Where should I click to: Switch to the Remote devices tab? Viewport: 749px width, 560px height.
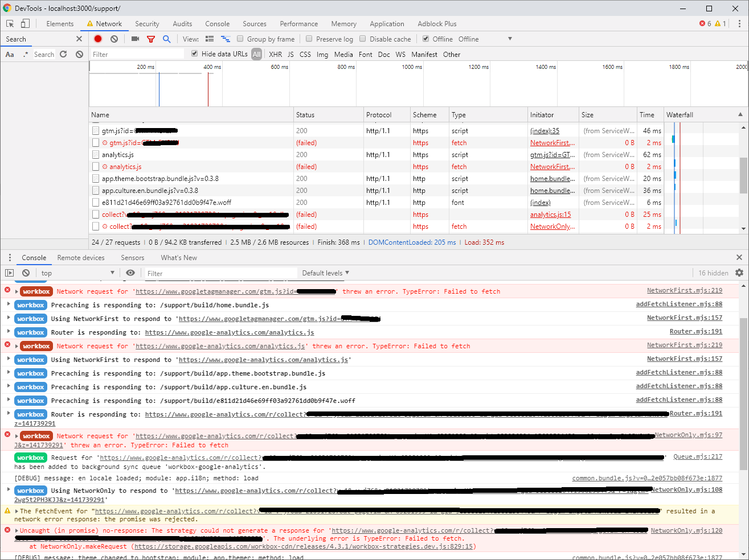click(81, 257)
